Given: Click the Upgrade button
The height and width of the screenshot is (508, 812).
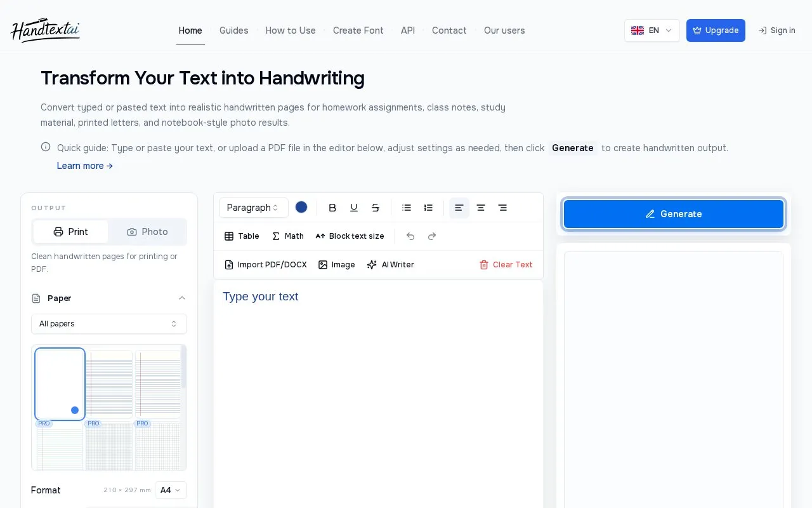Looking at the screenshot, I should [x=716, y=30].
